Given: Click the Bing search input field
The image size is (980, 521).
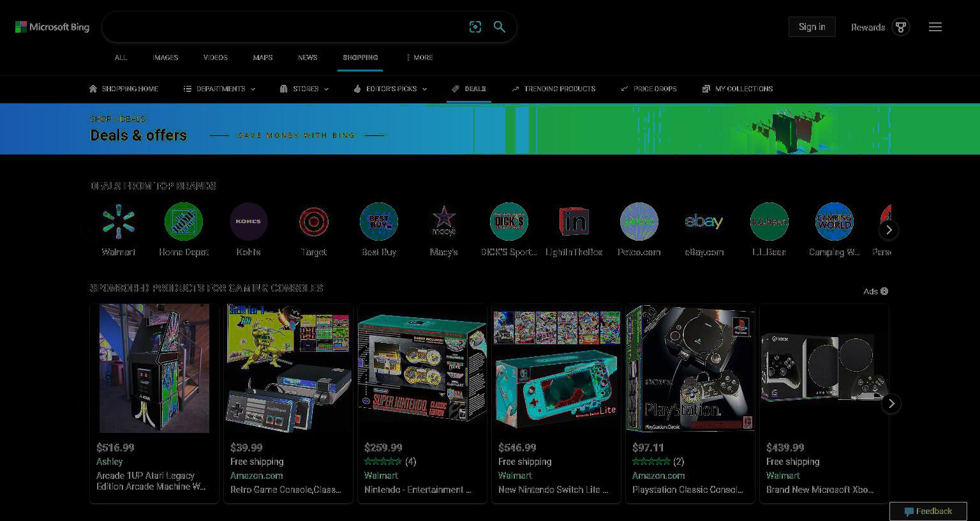Looking at the screenshot, I should click(x=285, y=27).
